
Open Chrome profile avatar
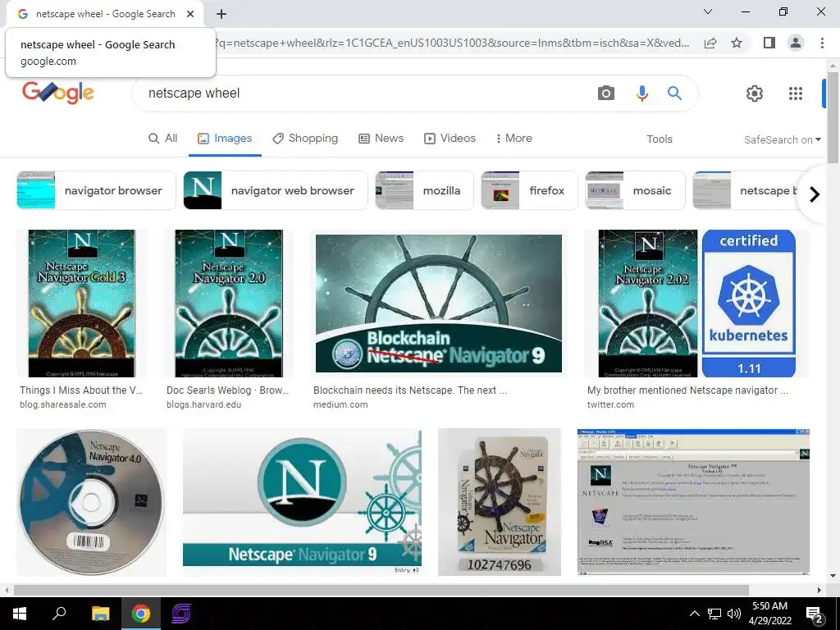(796, 43)
